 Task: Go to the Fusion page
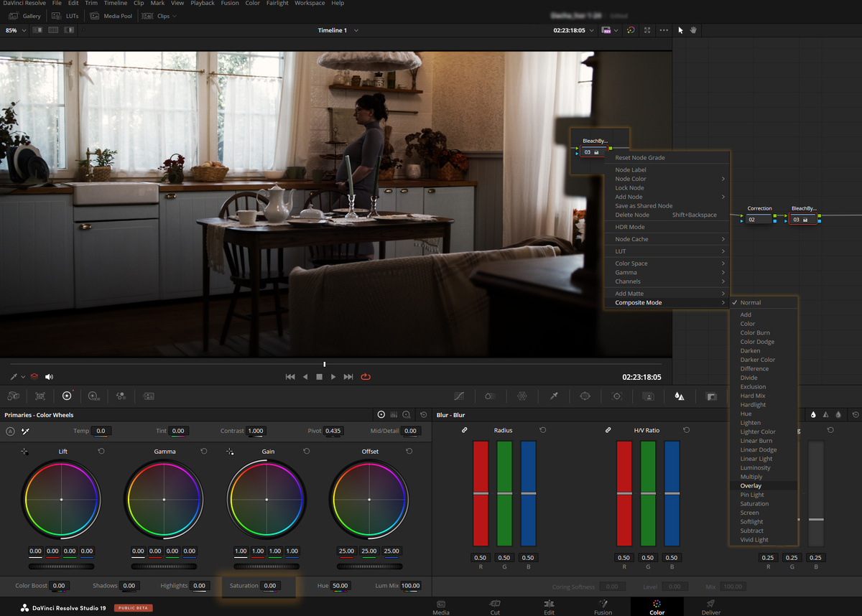point(603,607)
